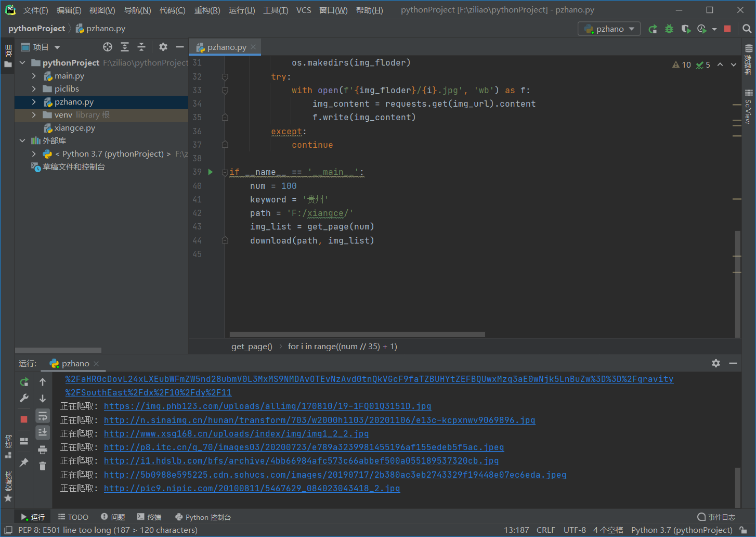
Task: Hide the project tool window
Action: click(180, 47)
